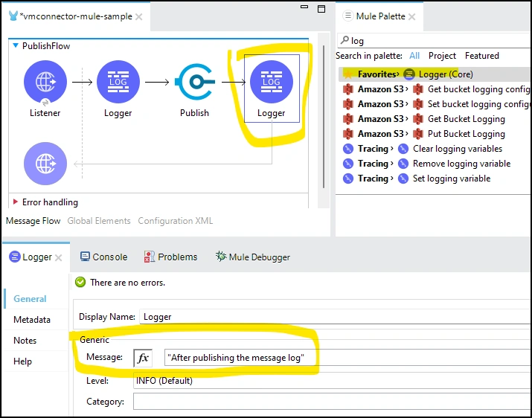The image size is (532, 418).
Task: Open the Notes properties section
Action: [25, 341]
